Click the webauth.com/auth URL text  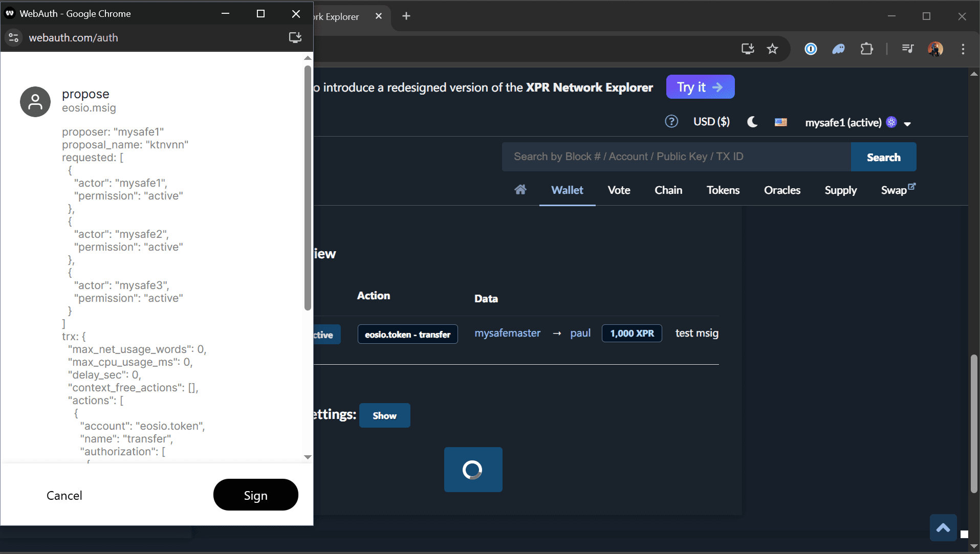(74, 38)
